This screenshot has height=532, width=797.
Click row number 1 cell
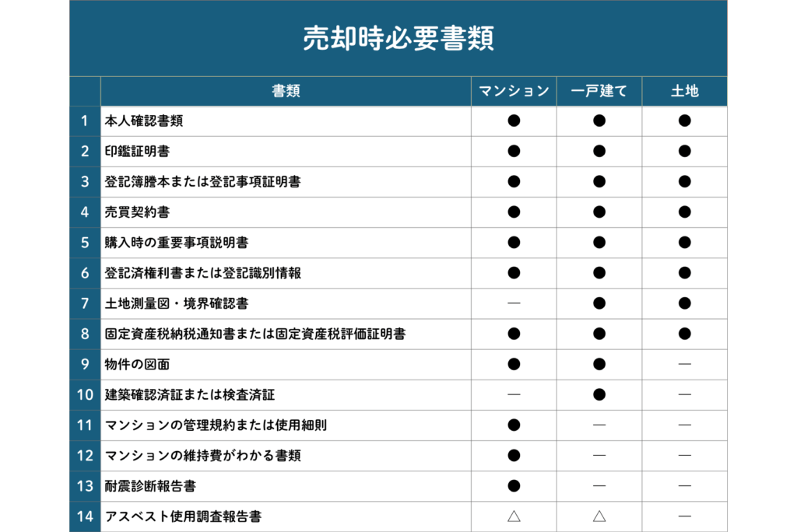[x=85, y=121]
